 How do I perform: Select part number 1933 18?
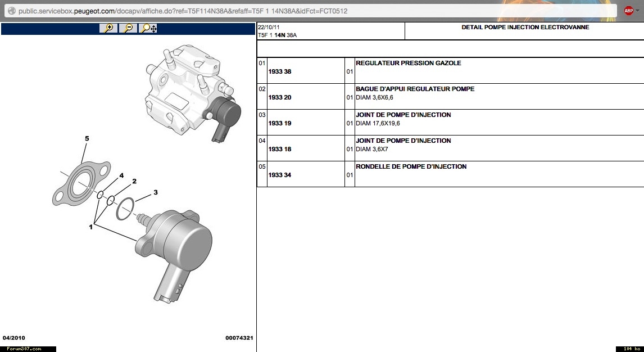click(280, 149)
